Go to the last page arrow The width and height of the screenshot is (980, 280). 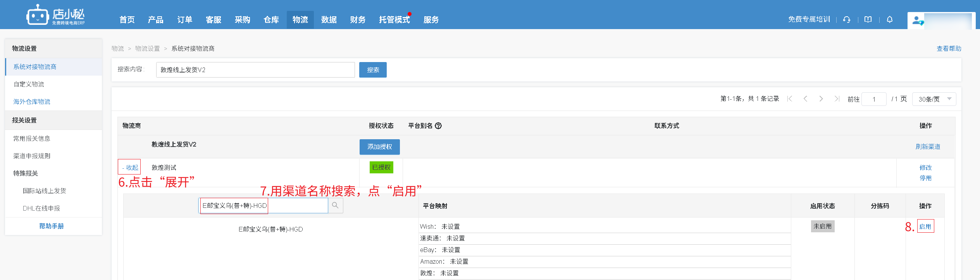tap(837, 99)
